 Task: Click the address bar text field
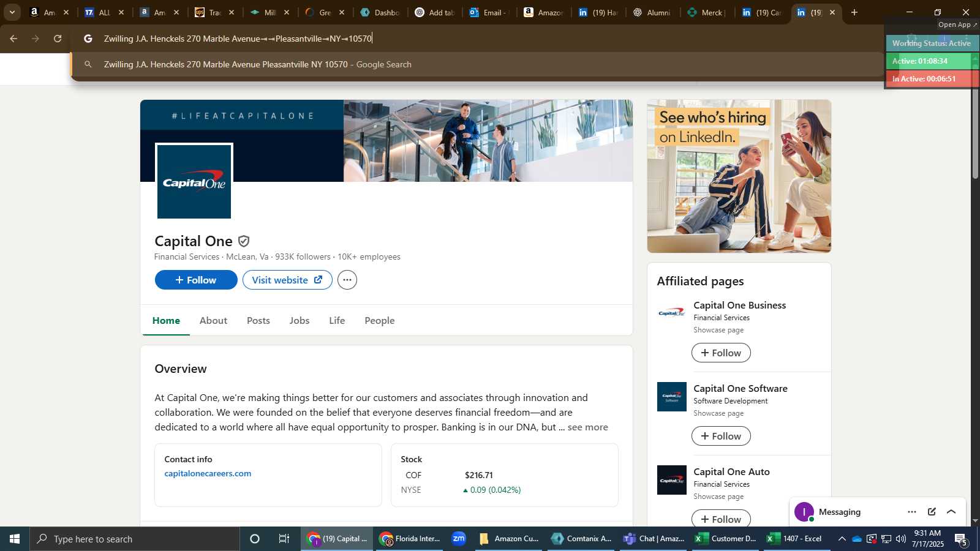(478, 39)
